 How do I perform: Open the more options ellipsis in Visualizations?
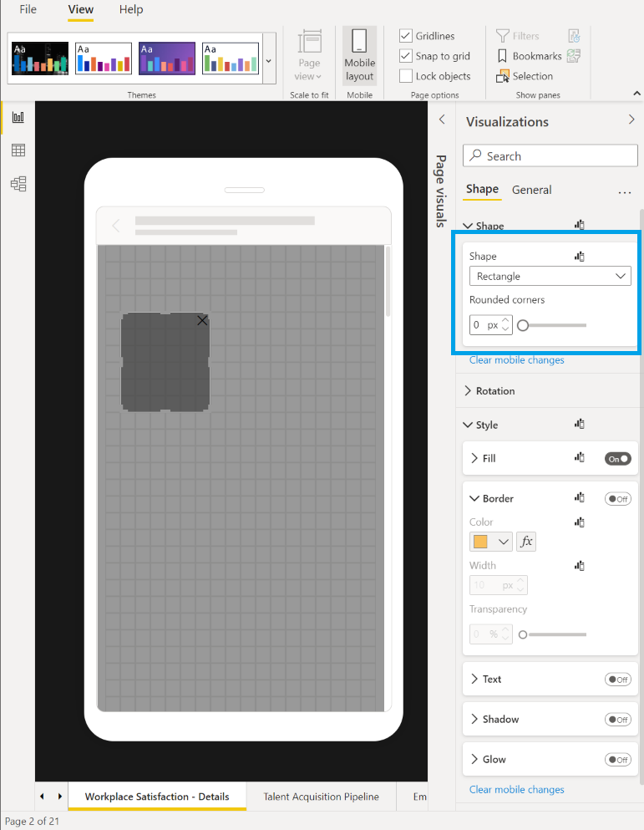tap(624, 191)
